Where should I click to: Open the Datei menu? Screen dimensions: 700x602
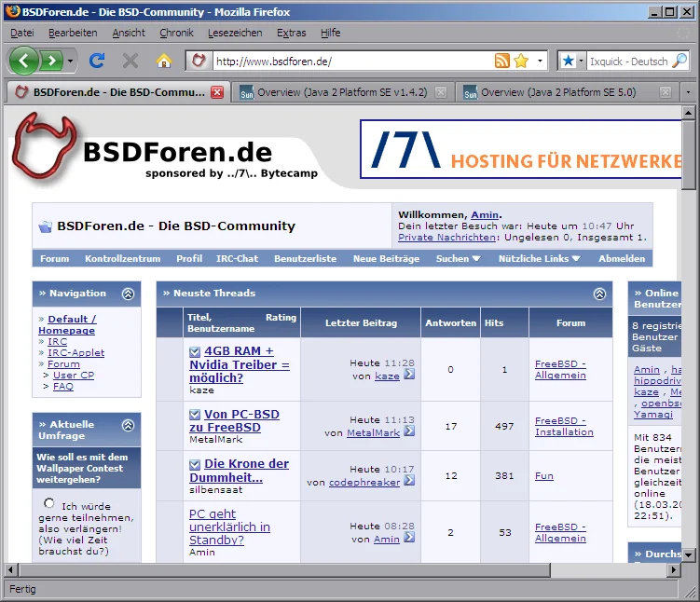(21, 33)
